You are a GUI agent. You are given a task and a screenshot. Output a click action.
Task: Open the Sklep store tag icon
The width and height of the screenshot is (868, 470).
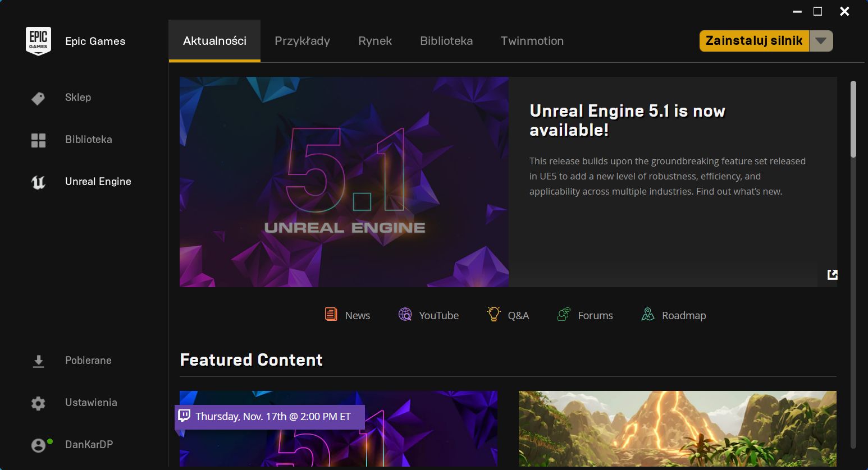(x=38, y=99)
